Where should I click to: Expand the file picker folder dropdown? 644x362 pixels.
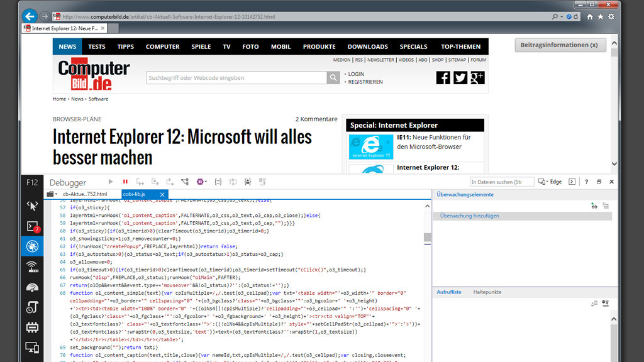(52, 194)
